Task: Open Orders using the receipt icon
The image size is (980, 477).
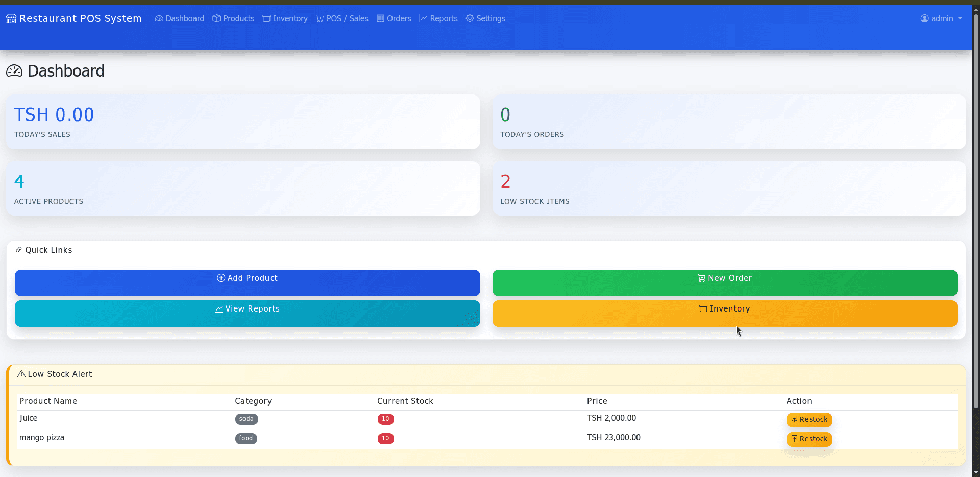Action: point(380,18)
